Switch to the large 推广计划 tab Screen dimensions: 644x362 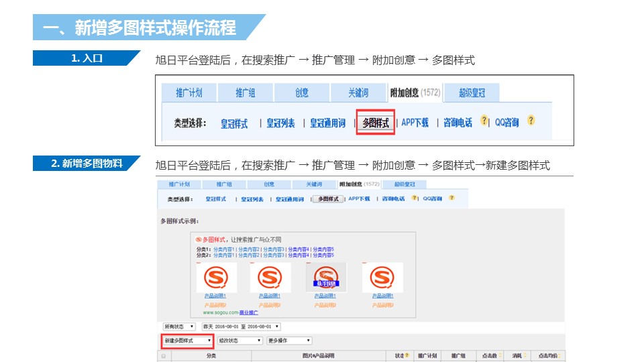coord(189,93)
